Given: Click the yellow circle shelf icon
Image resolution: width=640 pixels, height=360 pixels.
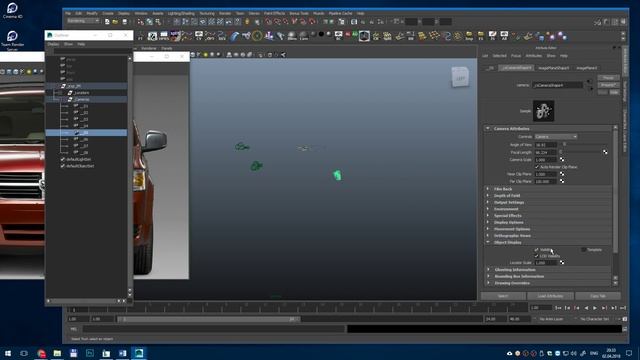Looking at the screenshot, I should 257,36.
